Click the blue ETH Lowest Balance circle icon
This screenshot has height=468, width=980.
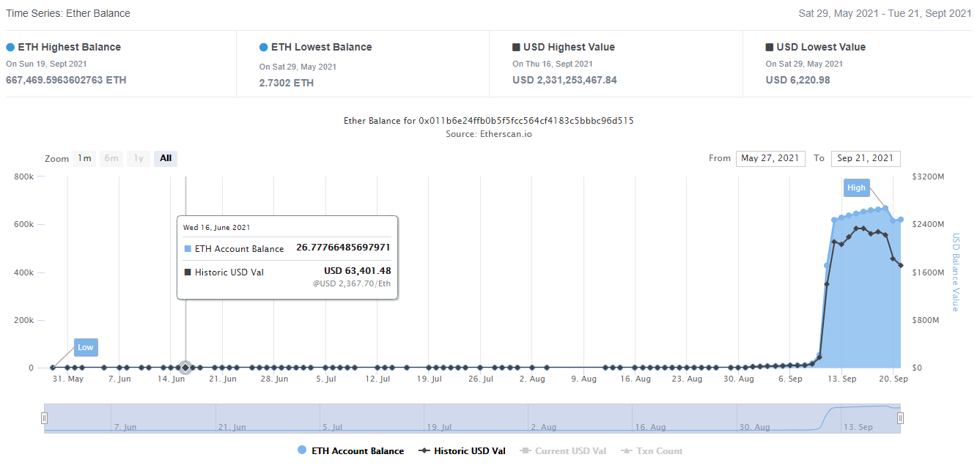pos(264,47)
